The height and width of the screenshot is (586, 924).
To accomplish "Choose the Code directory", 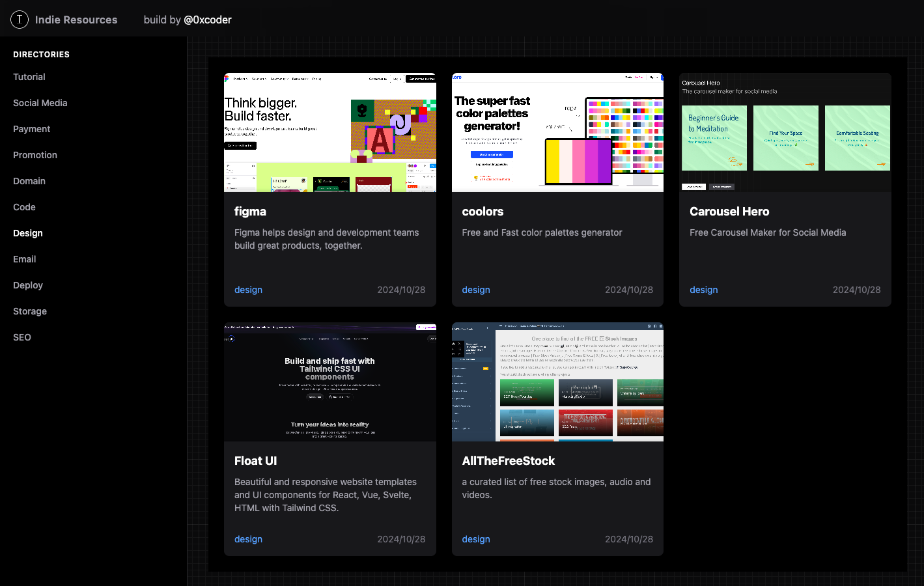I will pos(24,207).
